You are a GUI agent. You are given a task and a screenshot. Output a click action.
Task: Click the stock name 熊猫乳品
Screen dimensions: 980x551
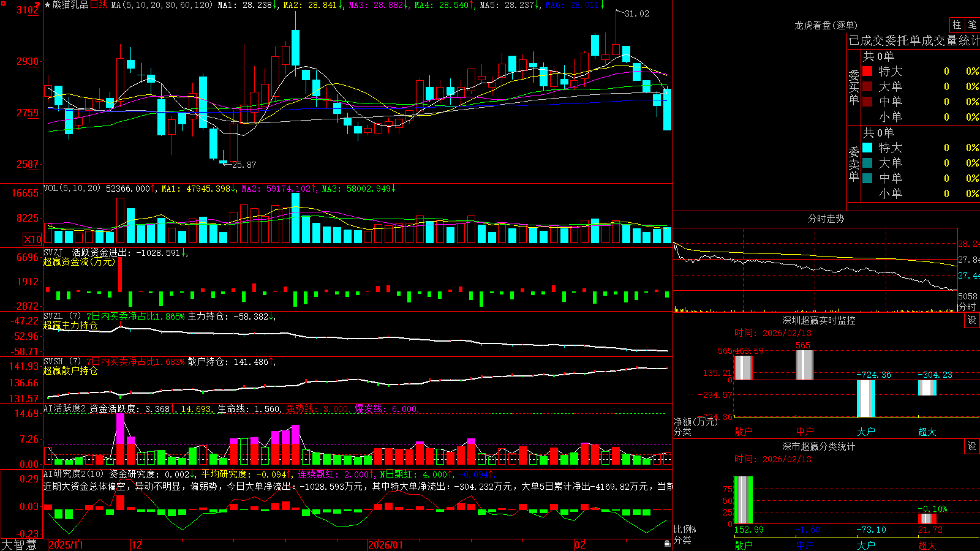(x=70, y=5)
